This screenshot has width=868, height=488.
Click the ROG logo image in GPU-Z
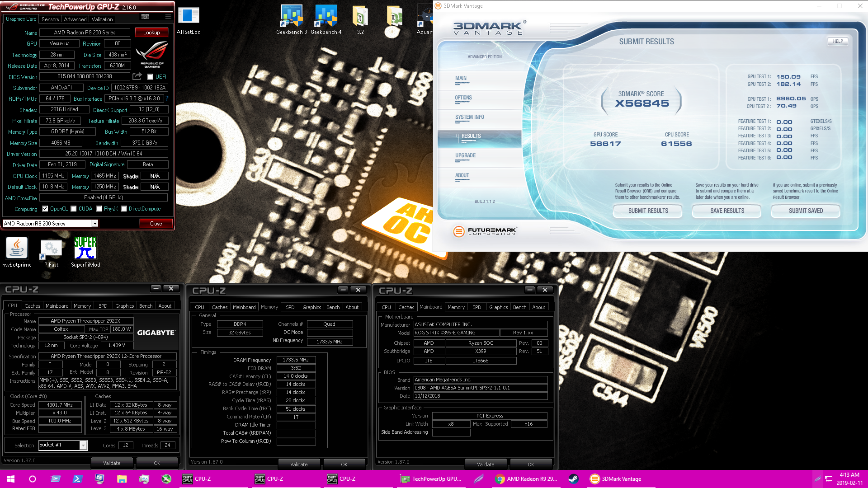pos(152,54)
